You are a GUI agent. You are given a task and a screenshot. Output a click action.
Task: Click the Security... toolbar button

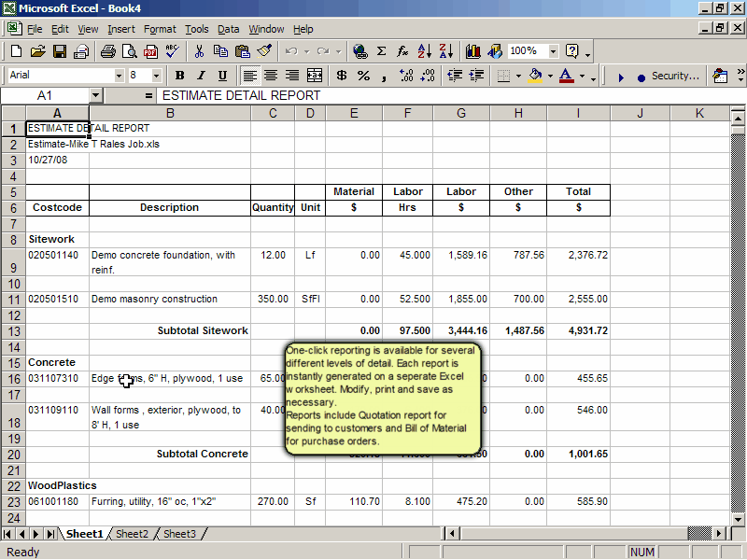coord(675,76)
